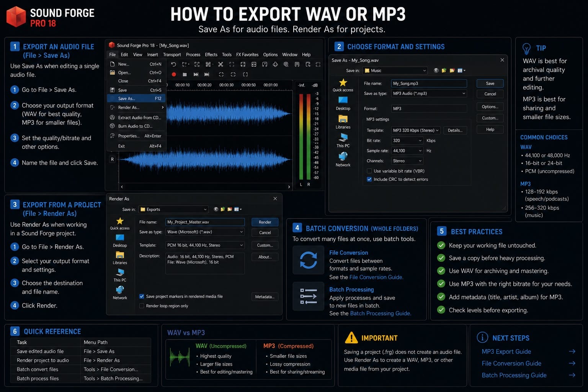Uncheck Include CRC to detect errors
The image size is (588, 392).
[x=369, y=179]
